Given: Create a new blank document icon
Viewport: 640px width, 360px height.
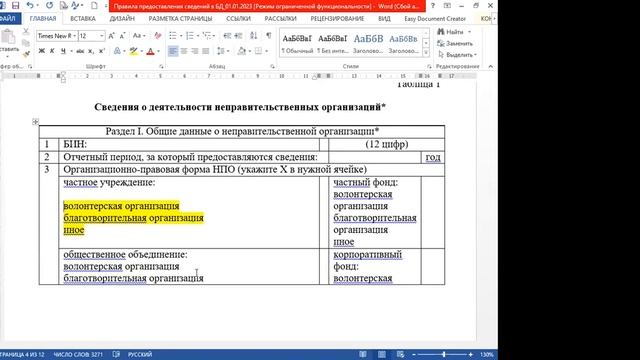Looking at the screenshot, I should [x=94, y=6].
